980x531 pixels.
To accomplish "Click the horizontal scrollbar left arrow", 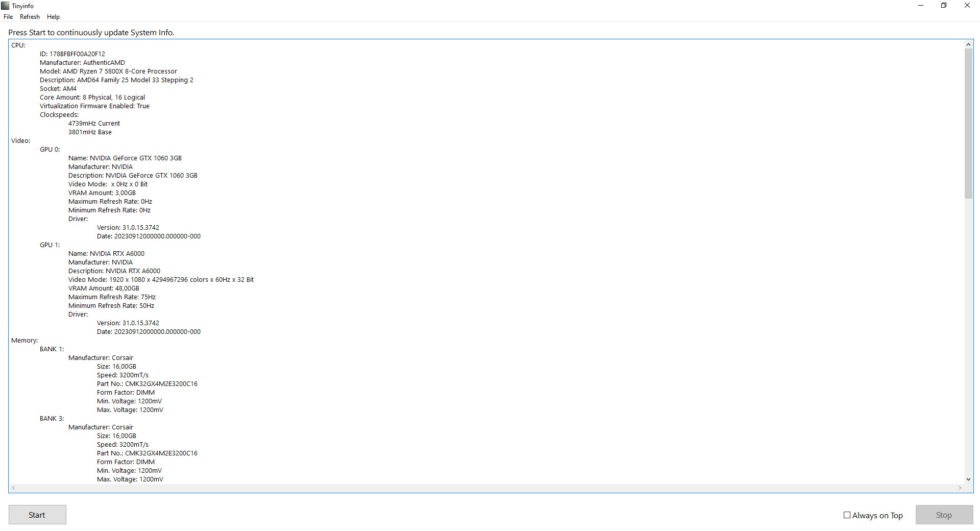I will (13, 488).
